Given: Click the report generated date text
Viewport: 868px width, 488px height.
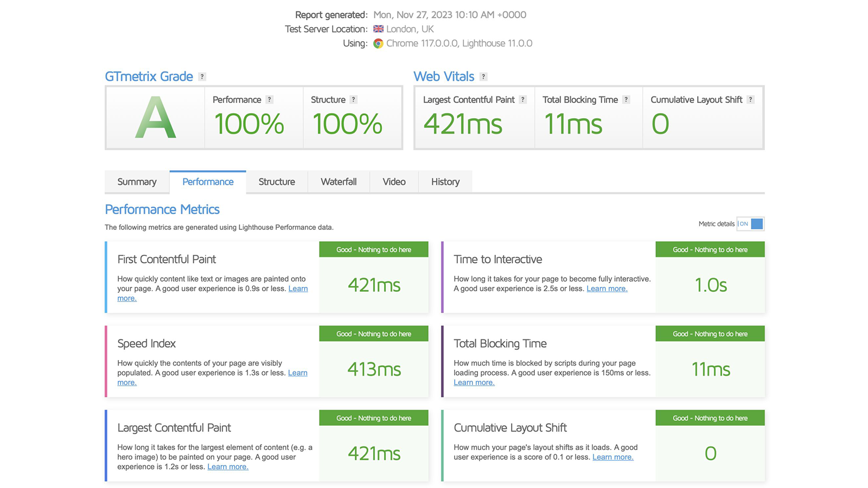Looking at the screenshot, I should [450, 15].
